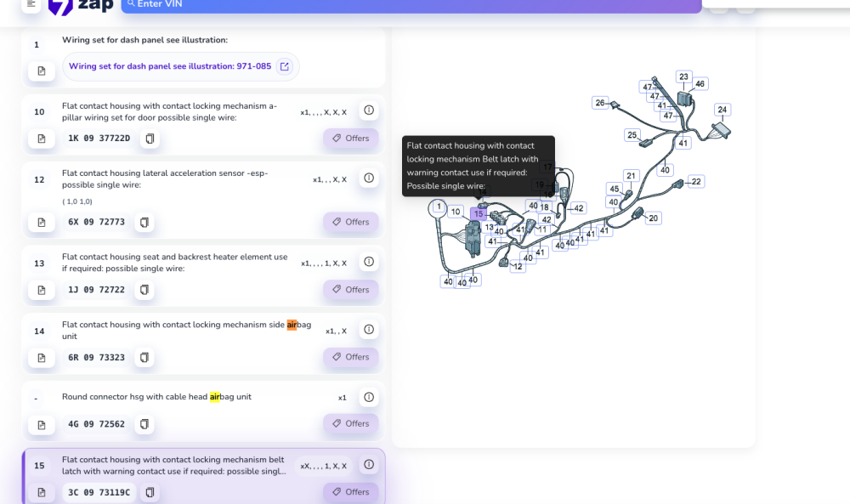Open Offers for part 6R 09 73323
This screenshot has width=850, height=504.
(351, 357)
